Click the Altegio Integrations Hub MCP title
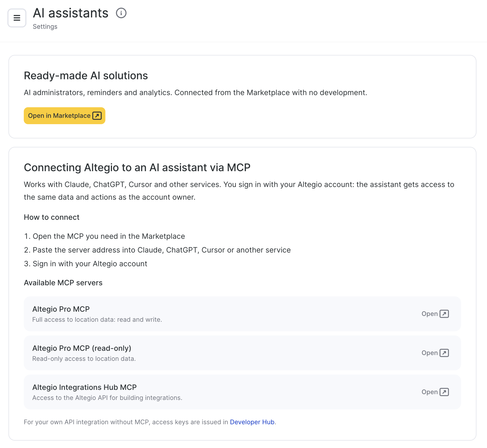Screen dimensions: 487x448 point(84,387)
